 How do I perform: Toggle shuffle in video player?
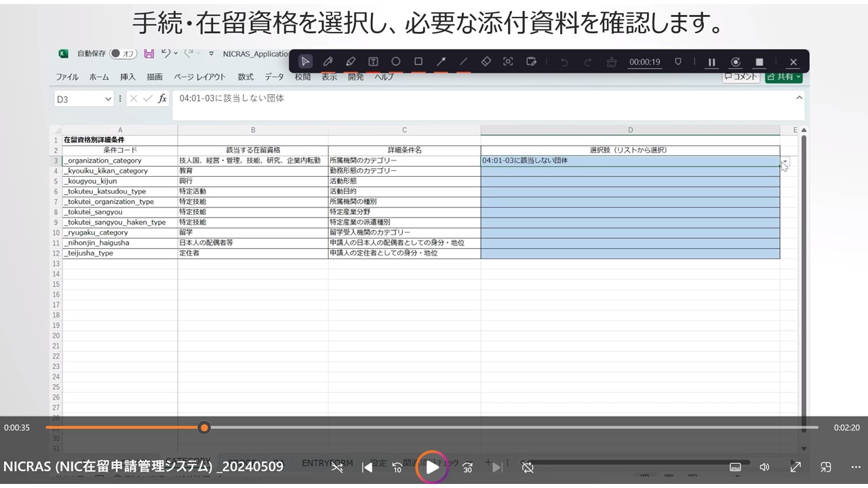336,467
